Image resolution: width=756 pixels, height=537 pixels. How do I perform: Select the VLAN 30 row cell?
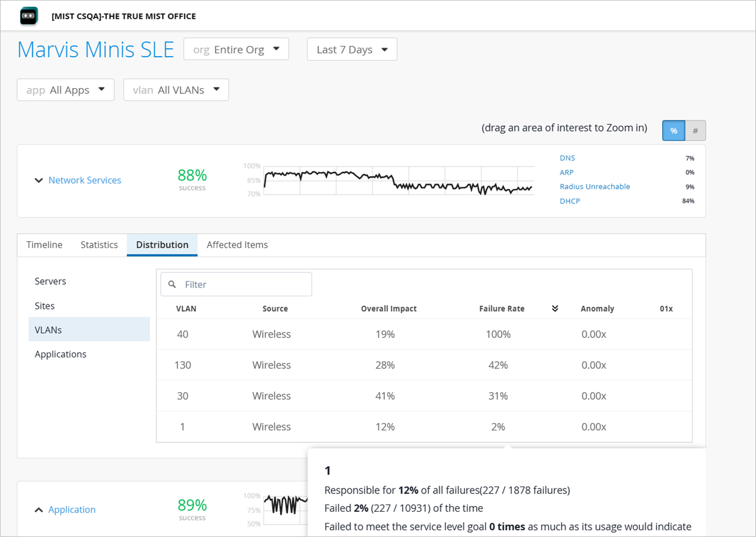[x=182, y=396]
